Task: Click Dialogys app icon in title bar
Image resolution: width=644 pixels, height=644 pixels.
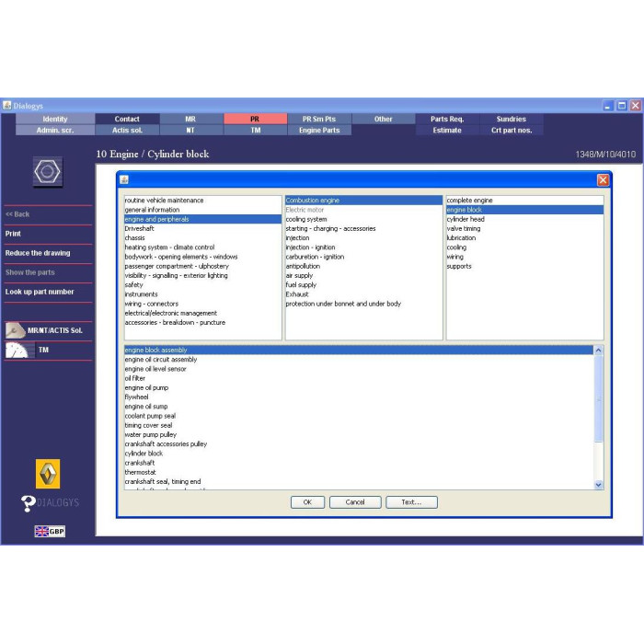Action: (x=6, y=106)
